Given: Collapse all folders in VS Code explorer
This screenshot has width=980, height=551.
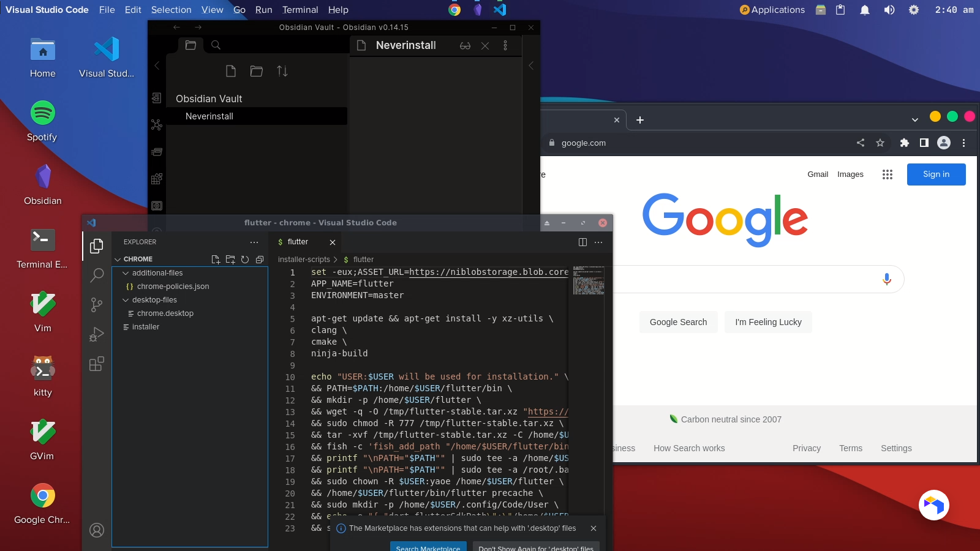Looking at the screenshot, I should pyautogui.click(x=260, y=260).
